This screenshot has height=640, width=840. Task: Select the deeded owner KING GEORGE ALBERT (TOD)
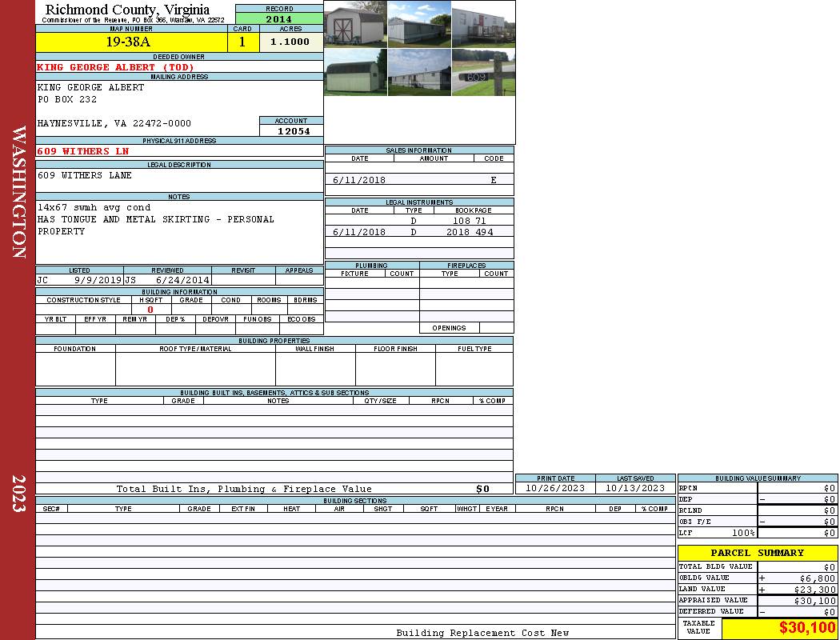[116, 67]
